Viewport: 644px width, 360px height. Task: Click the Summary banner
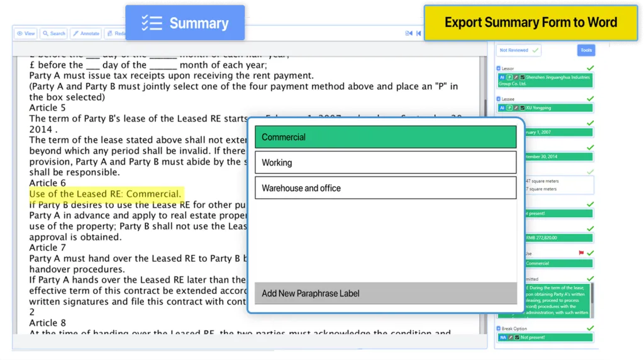click(x=185, y=23)
